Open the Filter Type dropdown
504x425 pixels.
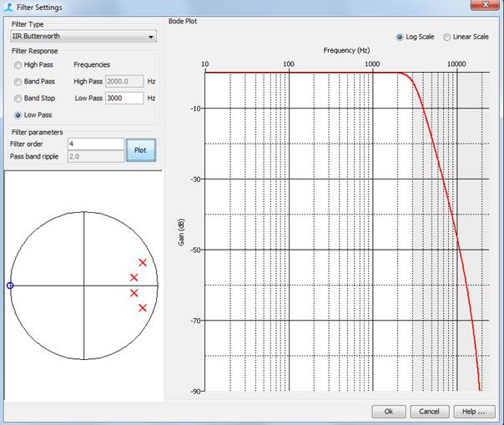coord(83,37)
